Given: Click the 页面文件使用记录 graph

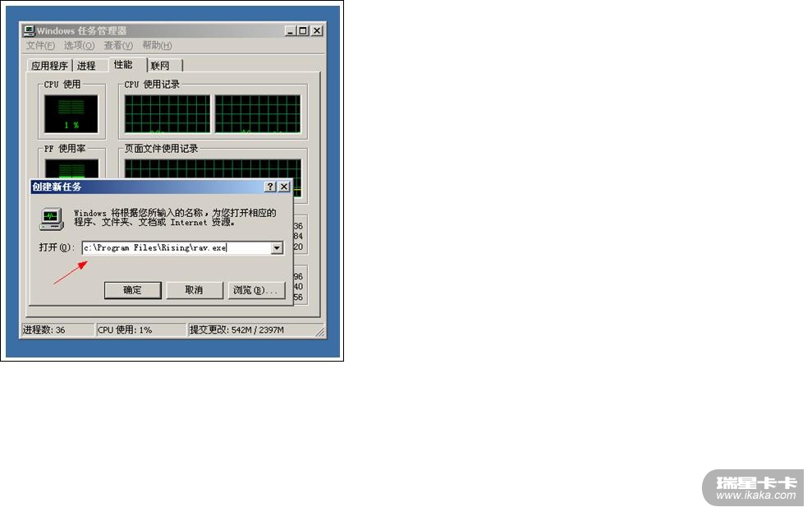Looking at the screenshot, I should (x=213, y=169).
